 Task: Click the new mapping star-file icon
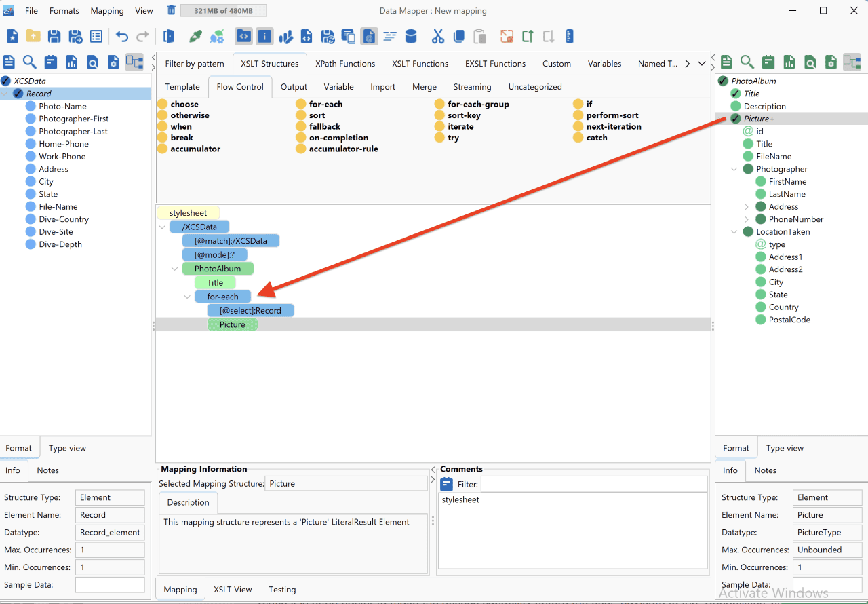(x=12, y=37)
